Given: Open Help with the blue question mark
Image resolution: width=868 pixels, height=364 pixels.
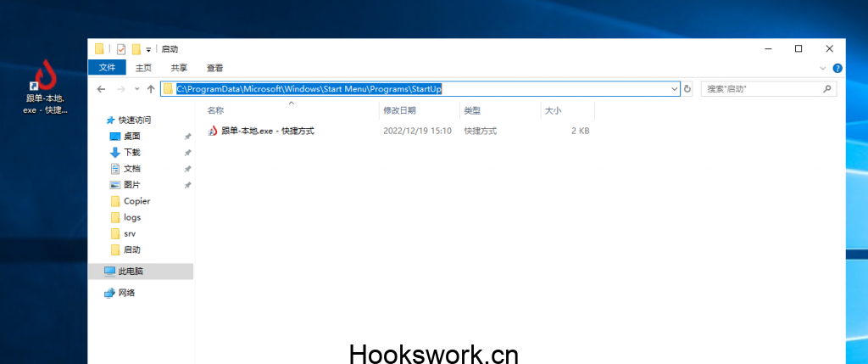Looking at the screenshot, I should (837, 68).
